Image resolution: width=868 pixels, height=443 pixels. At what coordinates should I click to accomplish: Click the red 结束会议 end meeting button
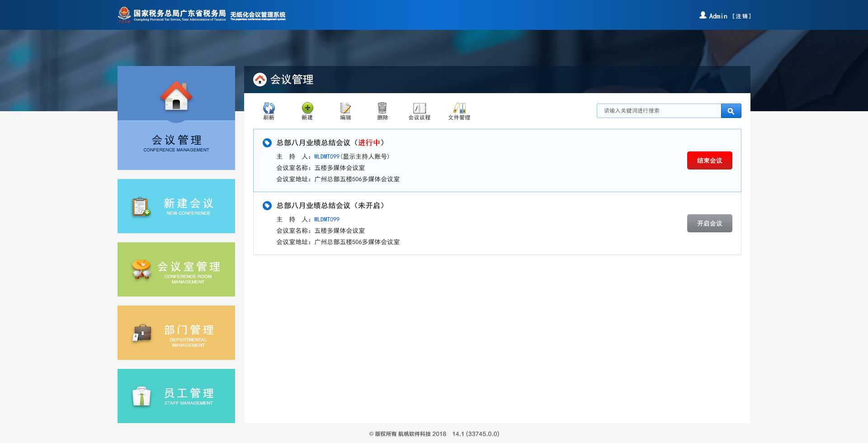point(709,160)
